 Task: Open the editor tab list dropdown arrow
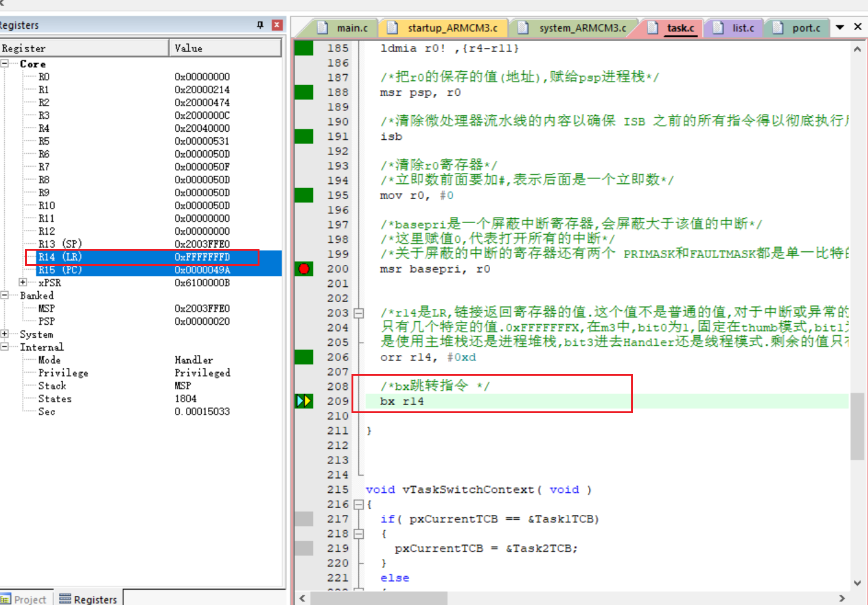[840, 27]
